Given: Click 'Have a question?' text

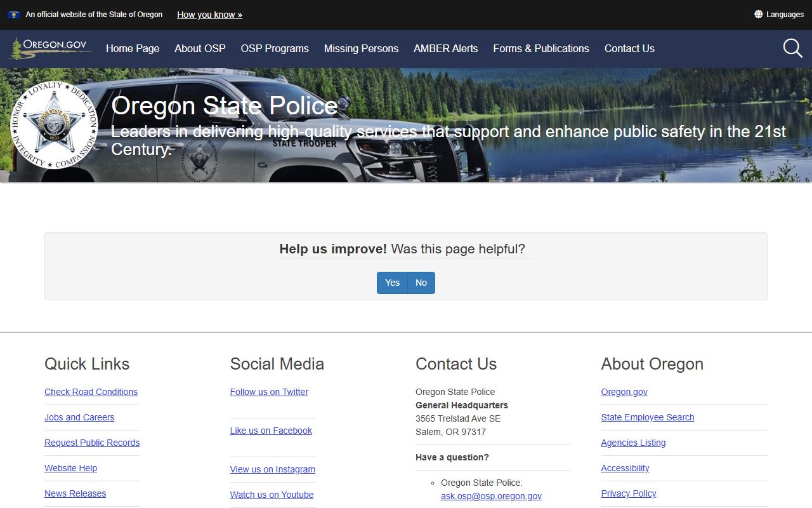Looking at the screenshot, I should (452, 457).
